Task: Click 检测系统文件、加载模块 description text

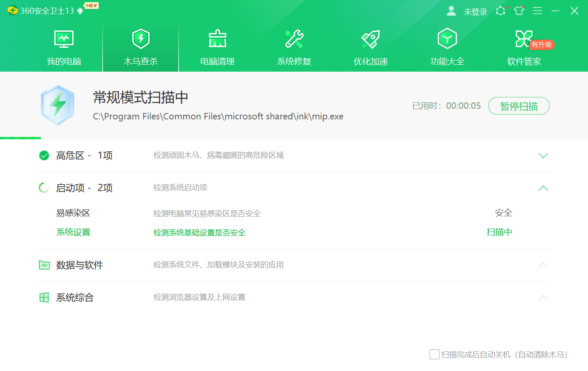Action: pos(219,265)
